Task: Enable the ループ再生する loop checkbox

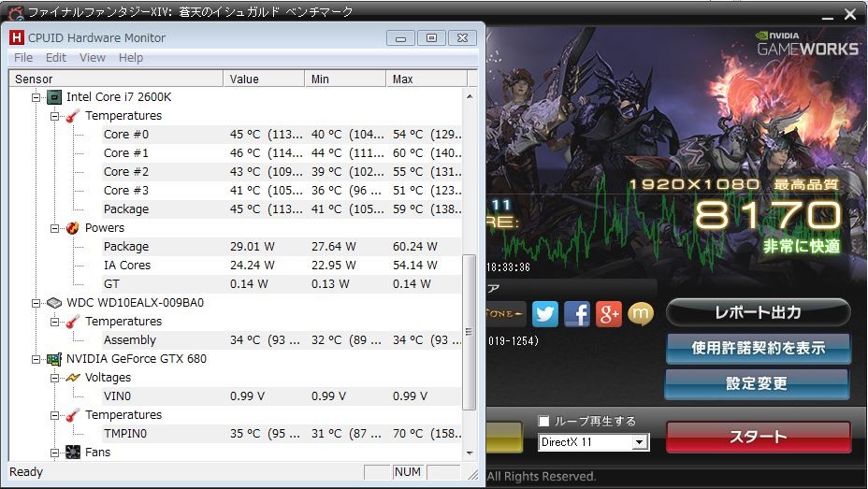Action: click(544, 422)
